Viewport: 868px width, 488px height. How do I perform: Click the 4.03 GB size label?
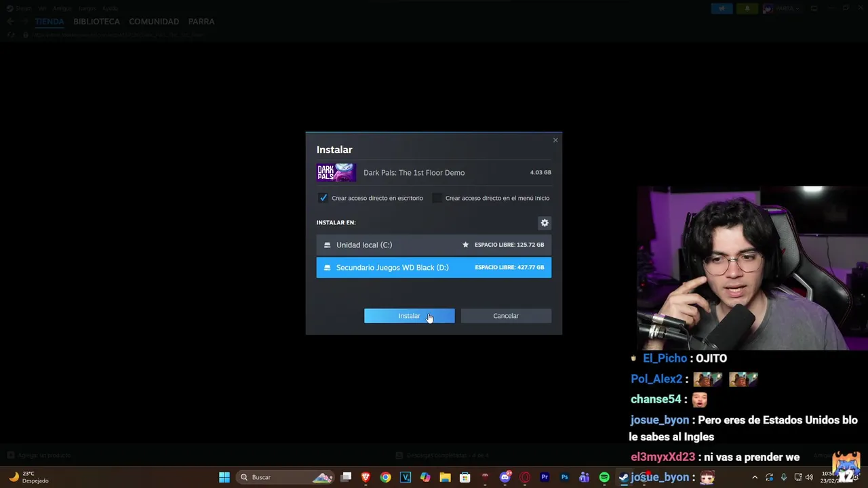540,173
